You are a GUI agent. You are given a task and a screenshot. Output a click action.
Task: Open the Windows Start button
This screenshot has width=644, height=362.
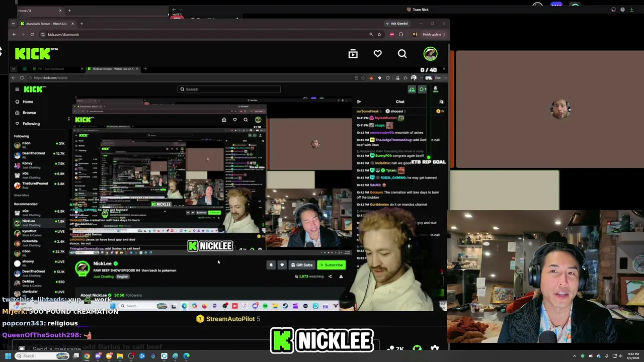pos(8,356)
